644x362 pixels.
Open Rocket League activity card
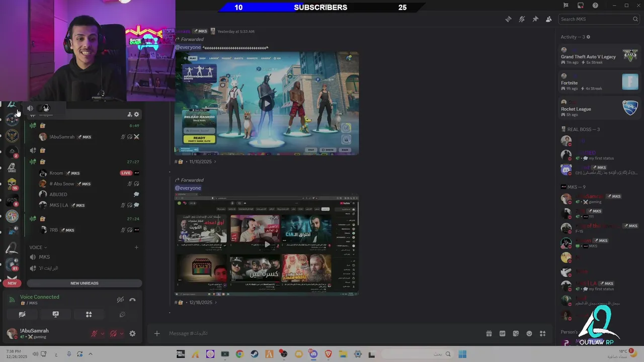pos(599,108)
